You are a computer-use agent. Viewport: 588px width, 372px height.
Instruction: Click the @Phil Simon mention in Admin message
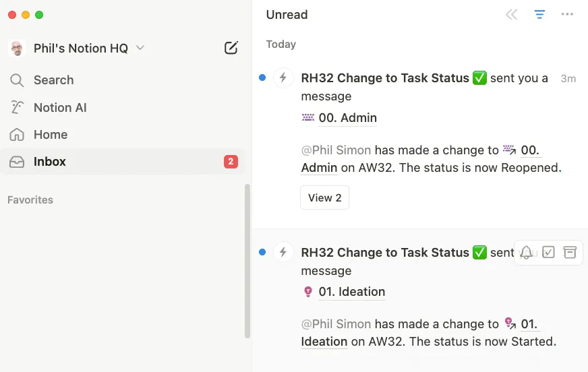[x=336, y=150]
